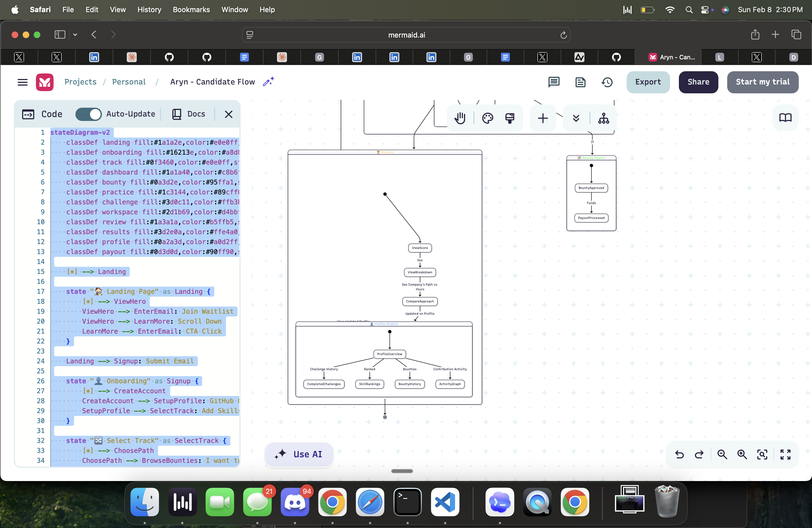This screenshot has height=528, width=812.
Task: Click the Use AI button
Action: [x=299, y=454]
